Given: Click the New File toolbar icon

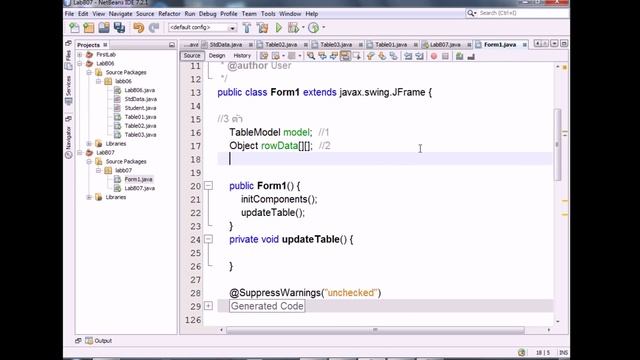Looking at the screenshot, I should 74,28.
